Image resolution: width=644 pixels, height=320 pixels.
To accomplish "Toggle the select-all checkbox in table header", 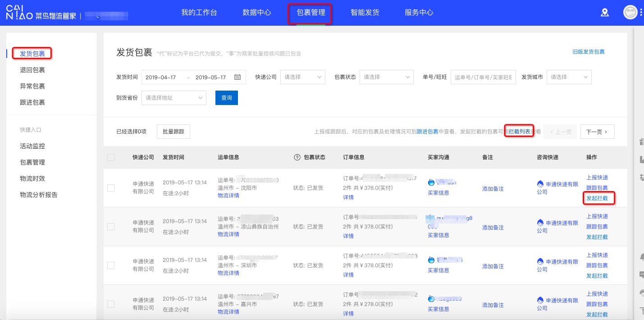I will (111, 157).
